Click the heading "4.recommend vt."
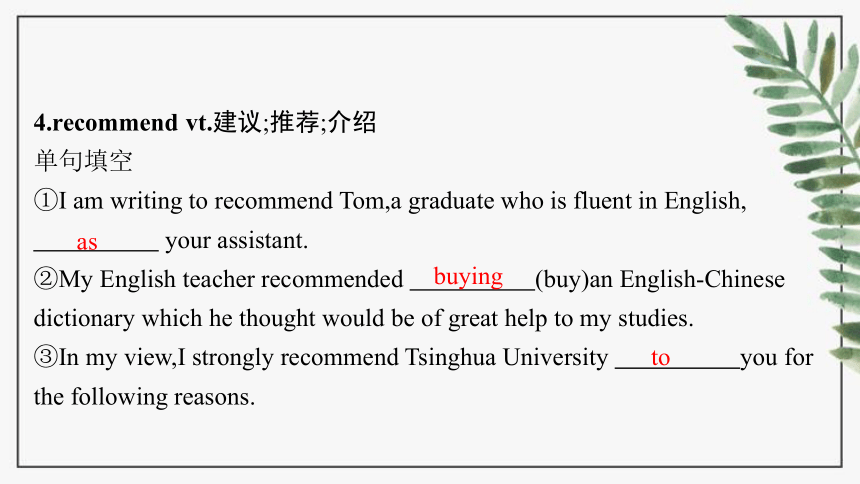Screen dimensions: 860x484 (123, 122)
